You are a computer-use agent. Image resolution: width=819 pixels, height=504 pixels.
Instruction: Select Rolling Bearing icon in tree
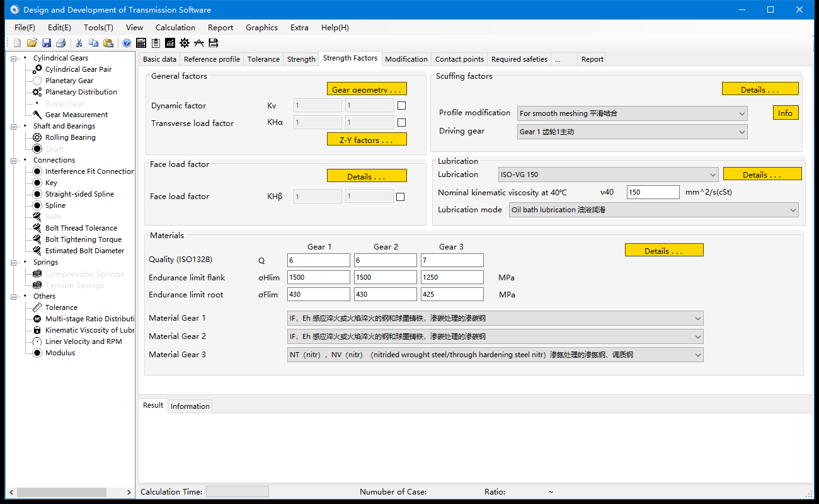point(37,137)
